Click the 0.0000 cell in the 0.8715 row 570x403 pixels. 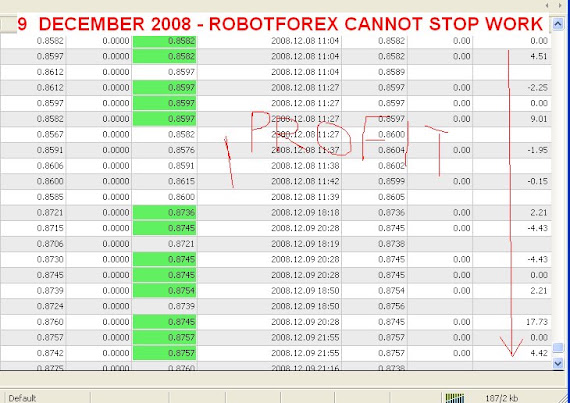coord(116,228)
